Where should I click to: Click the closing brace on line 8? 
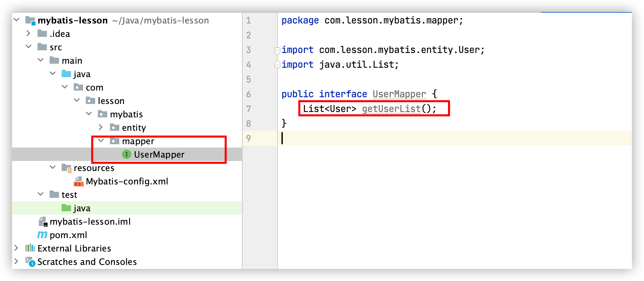click(x=284, y=123)
